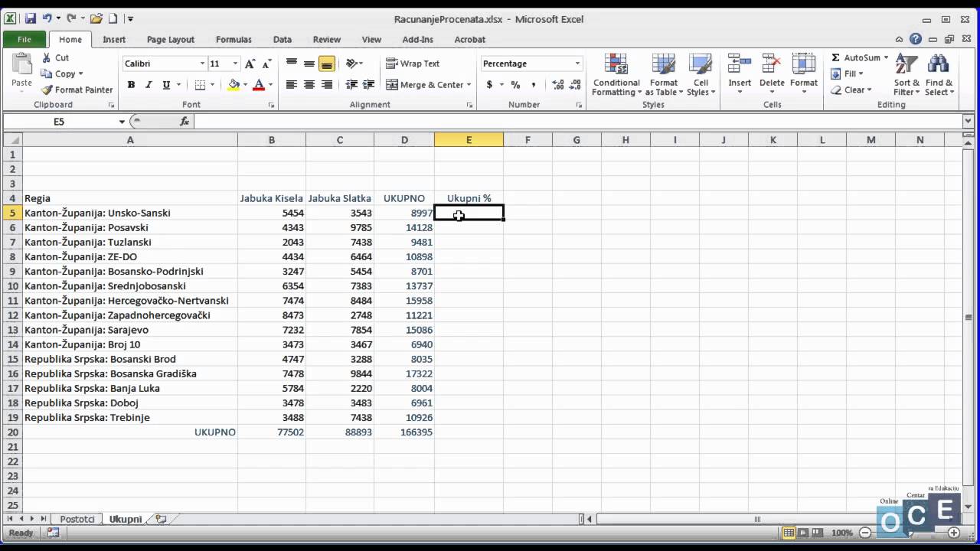Click the Copy button
The image size is (980, 551).
[x=59, y=74]
